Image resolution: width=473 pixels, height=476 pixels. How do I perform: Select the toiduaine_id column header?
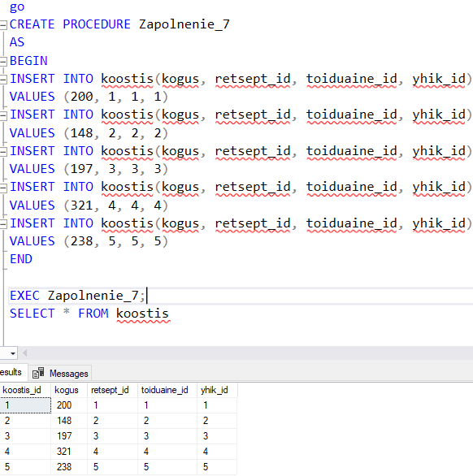click(x=167, y=390)
